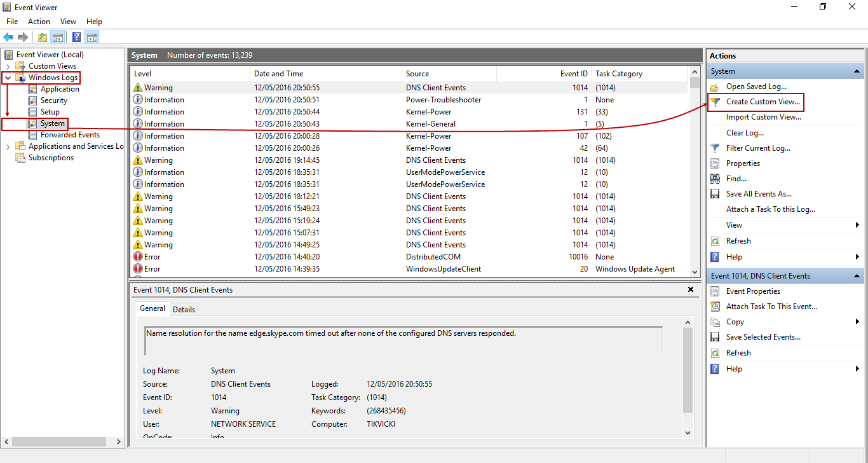868x463 pixels.
Task: Toggle the Show/Hide Console Tree toolbar icon
Action: coord(58,37)
